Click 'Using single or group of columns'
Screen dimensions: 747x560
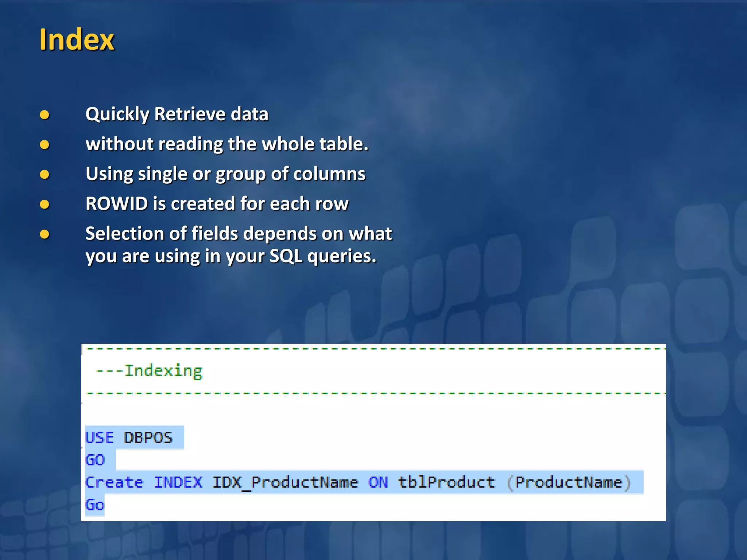tap(225, 174)
